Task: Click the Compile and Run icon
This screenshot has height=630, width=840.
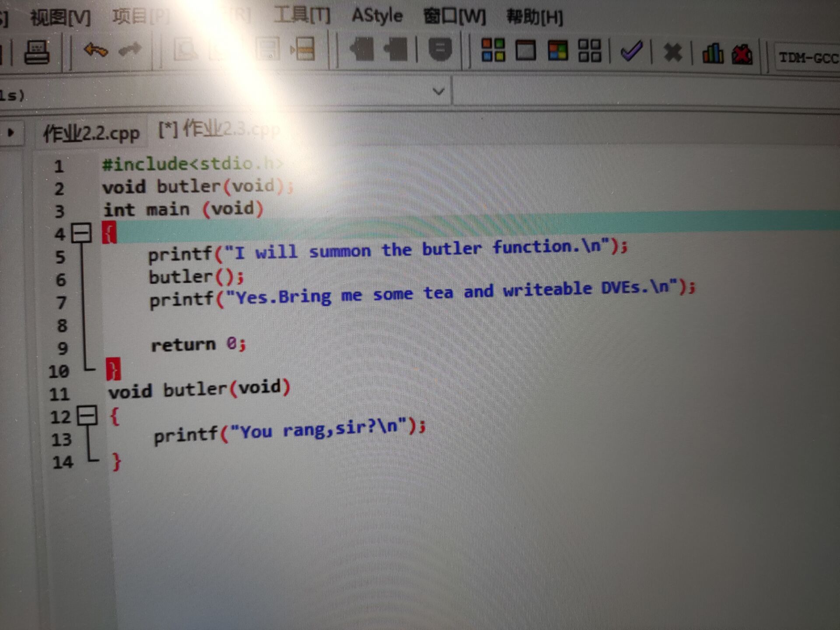Action: click(x=558, y=51)
